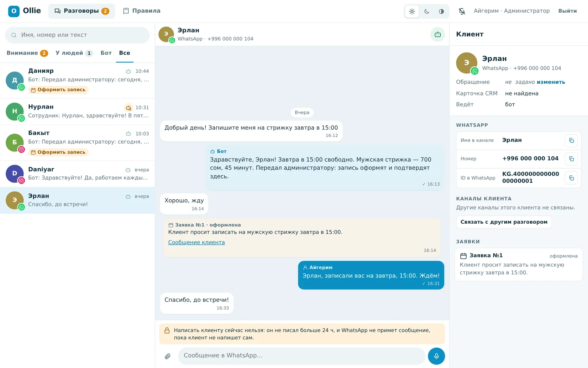
Task: Focus the Сообщение в WhatsApp message field
Action: pyautogui.click(x=301, y=356)
